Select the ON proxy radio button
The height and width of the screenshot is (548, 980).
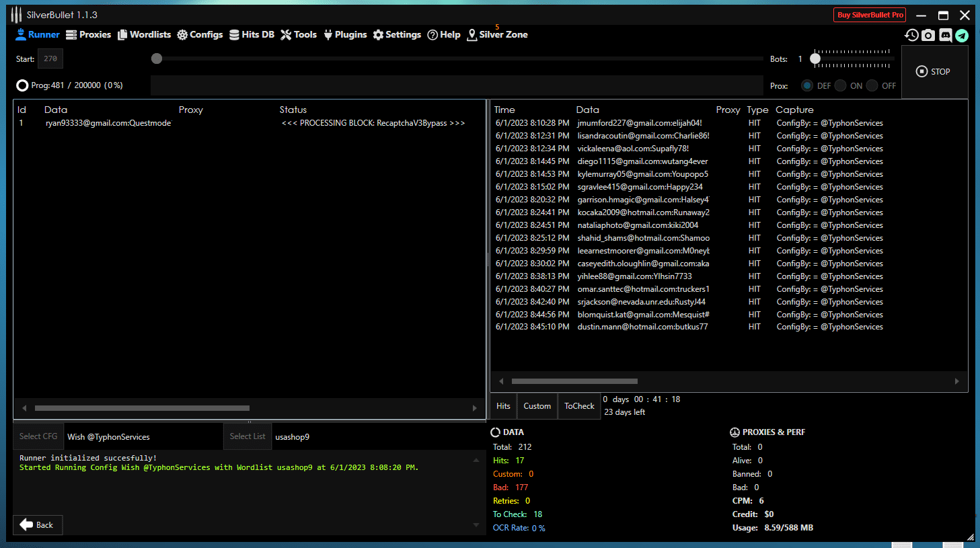tap(840, 85)
